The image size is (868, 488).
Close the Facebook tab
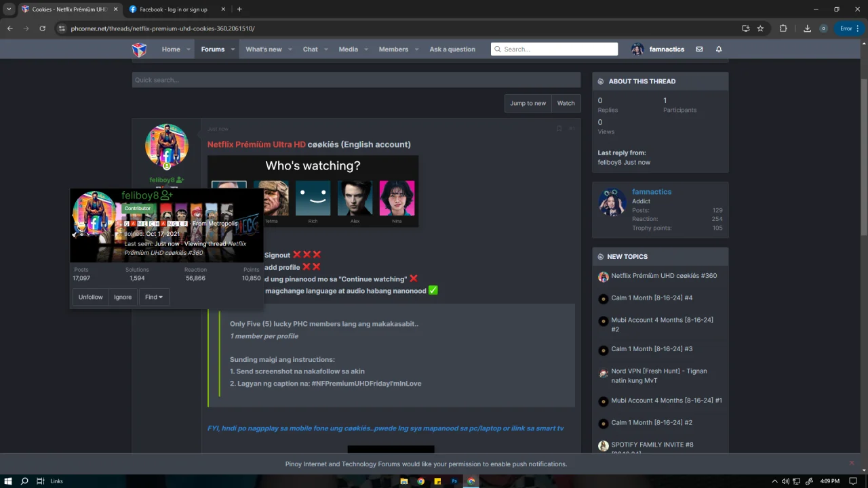[x=224, y=9]
